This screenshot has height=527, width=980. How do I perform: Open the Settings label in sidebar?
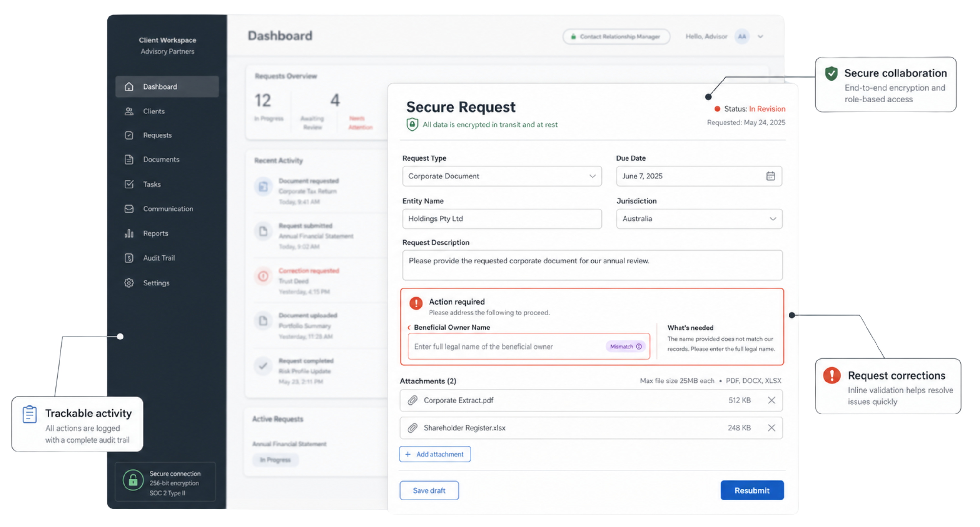[x=156, y=283]
